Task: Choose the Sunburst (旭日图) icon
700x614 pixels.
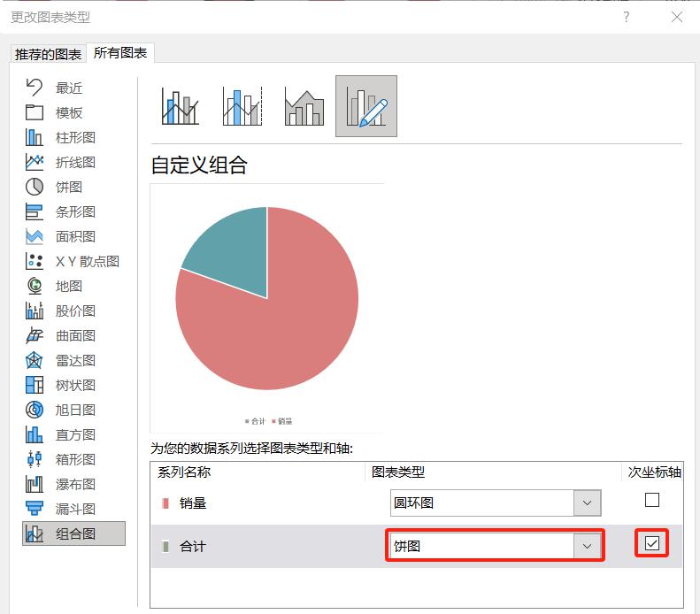Action: pyautogui.click(x=35, y=410)
